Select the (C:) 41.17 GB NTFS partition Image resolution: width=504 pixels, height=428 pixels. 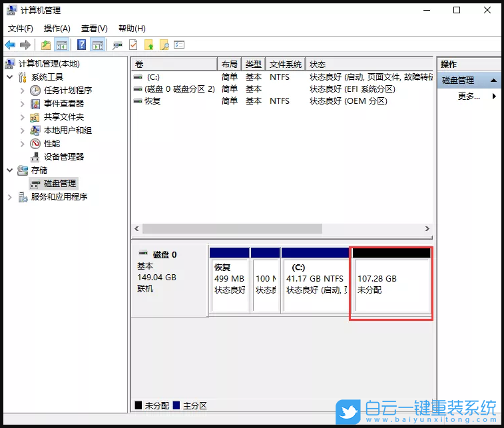(316, 280)
